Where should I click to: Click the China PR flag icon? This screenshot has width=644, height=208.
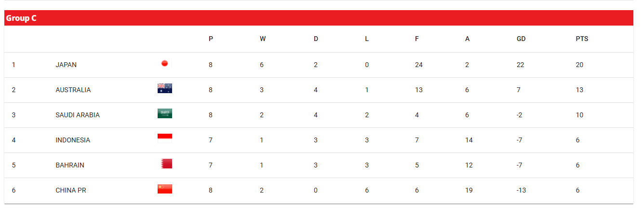(x=164, y=189)
